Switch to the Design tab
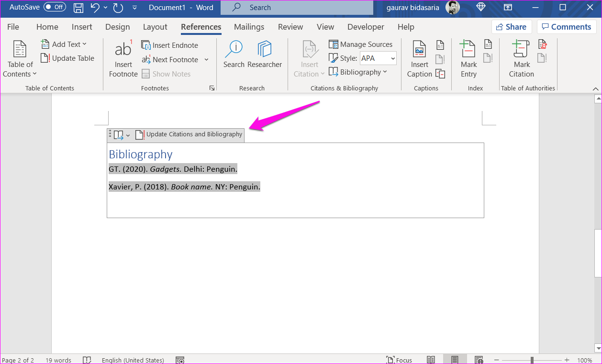 tap(117, 27)
